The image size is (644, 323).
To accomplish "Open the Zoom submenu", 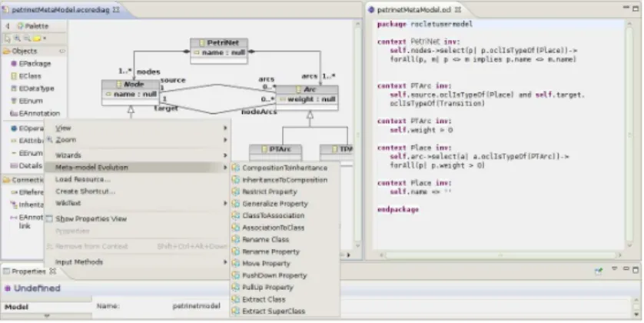I will (138, 140).
